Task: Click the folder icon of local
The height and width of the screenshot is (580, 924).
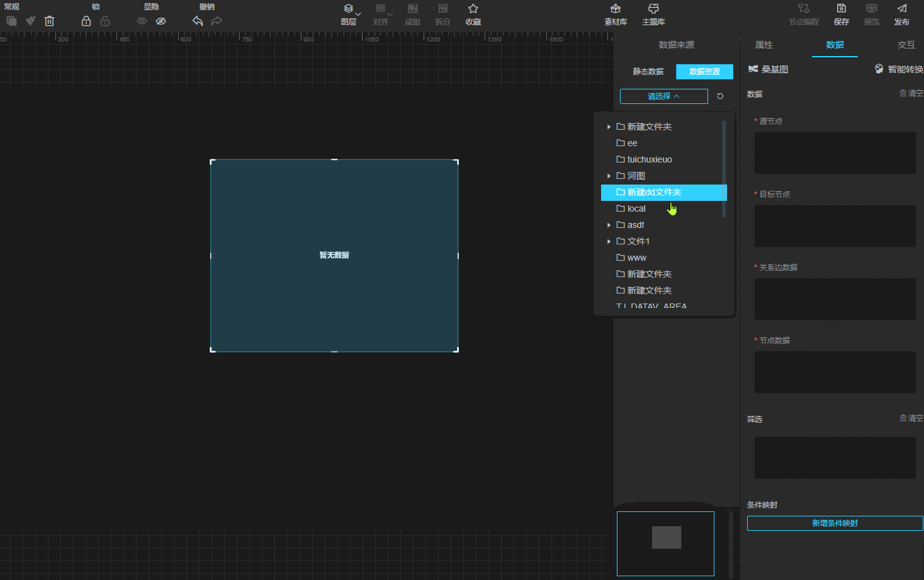Action: tap(621, 208)
